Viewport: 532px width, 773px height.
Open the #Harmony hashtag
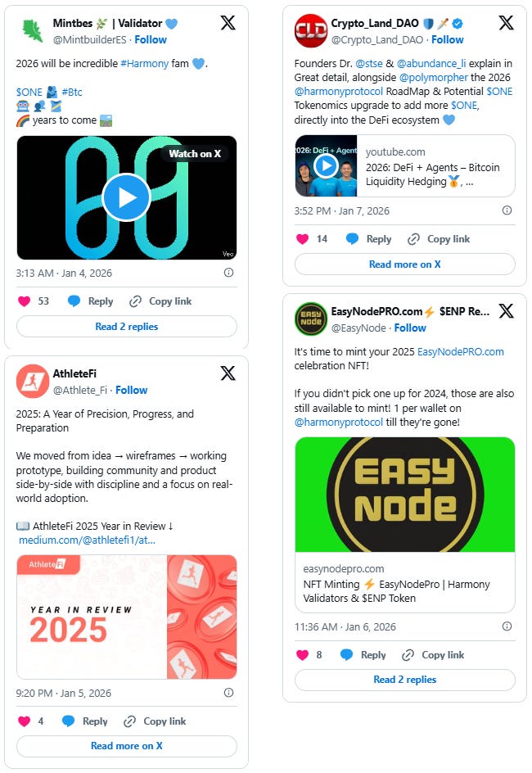pos(144,64)
